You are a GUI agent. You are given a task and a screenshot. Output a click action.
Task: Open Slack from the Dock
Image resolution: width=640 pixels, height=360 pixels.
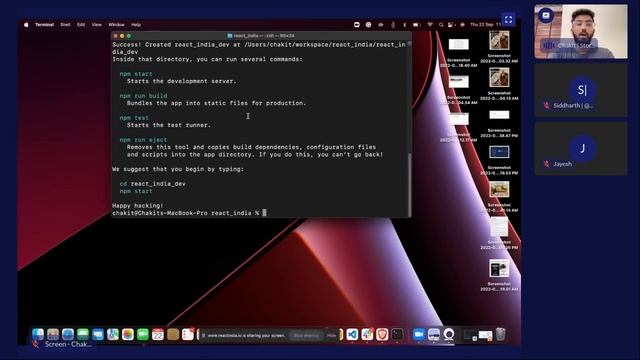coord(367,334)
